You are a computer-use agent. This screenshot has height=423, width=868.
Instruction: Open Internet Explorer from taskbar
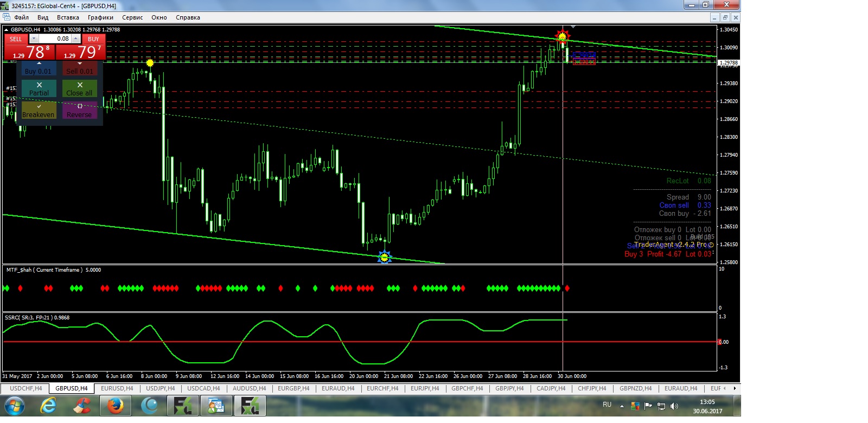tap(48, 406)
